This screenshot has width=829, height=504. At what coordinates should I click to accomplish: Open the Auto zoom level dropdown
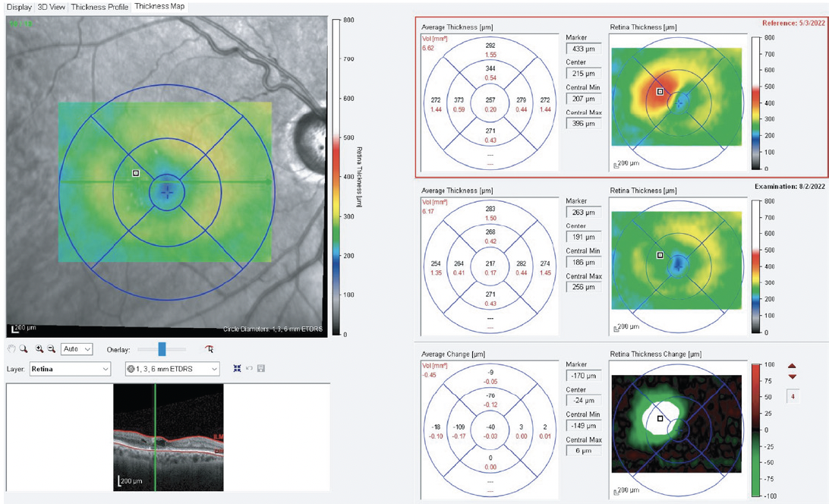[78, 348]
